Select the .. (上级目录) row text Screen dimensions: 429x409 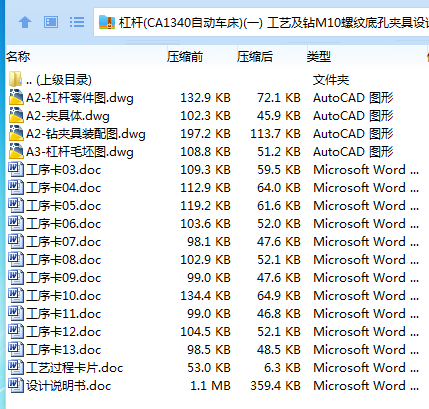[59, 80]
